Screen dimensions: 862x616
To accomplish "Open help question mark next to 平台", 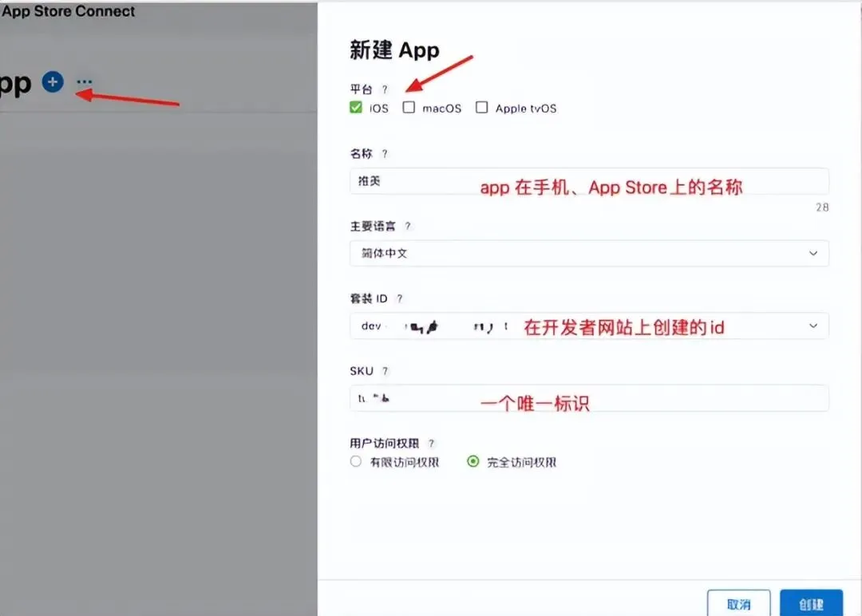I will pos(385,89).
